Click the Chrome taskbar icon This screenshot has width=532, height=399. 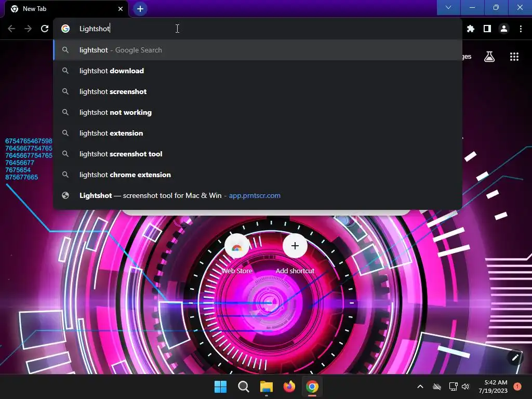[x=312, y=387]
